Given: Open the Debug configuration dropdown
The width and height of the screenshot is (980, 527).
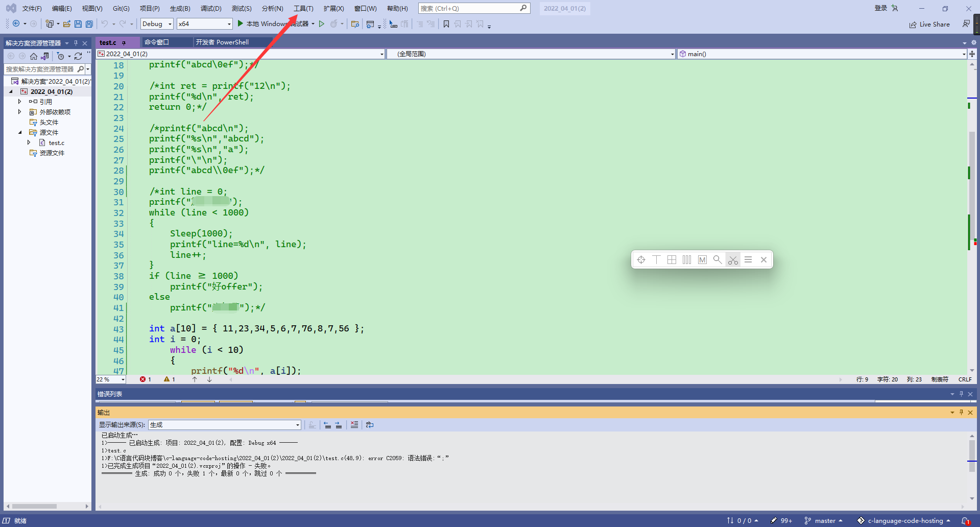Looking at the screenshot, I should tap(157, 24).
